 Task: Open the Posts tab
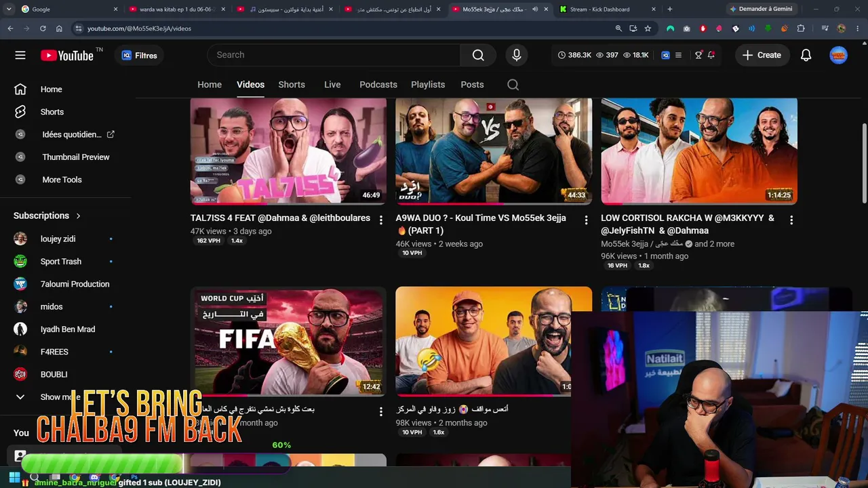click(x=472, y=85)
